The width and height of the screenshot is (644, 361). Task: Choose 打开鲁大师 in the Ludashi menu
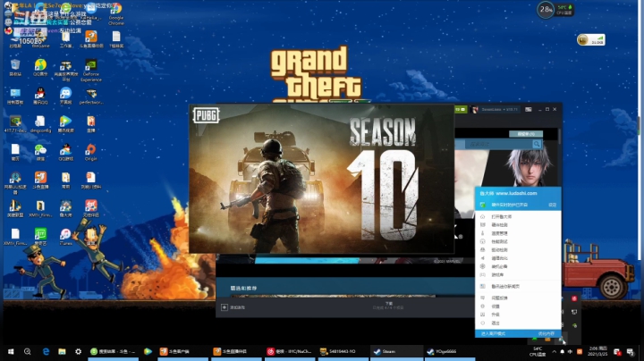click(518, 216)
